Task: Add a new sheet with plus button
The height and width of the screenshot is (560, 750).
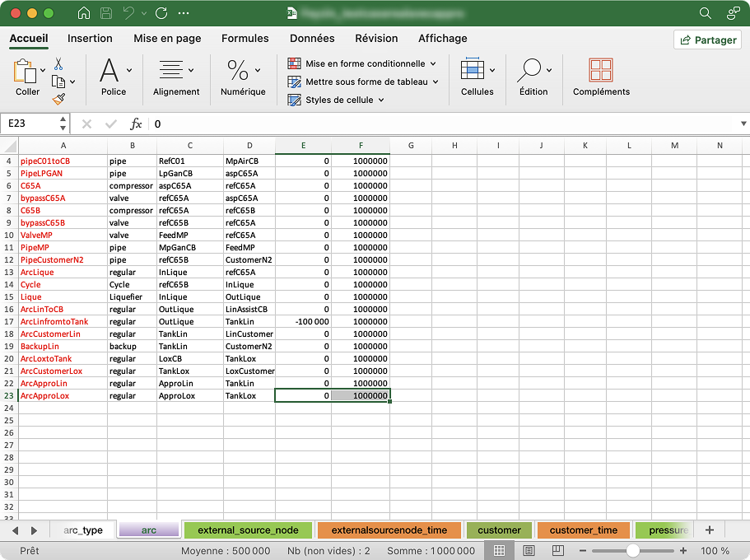Action: click(710, 530)
